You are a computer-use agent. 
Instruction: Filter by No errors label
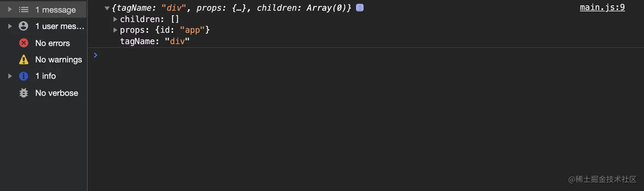[x=52, y=43]
